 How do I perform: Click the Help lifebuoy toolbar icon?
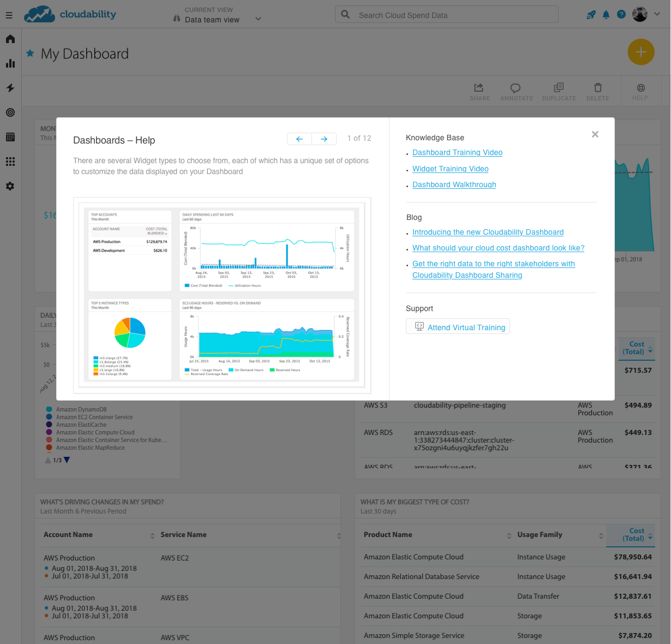click(x=640, y=91)
